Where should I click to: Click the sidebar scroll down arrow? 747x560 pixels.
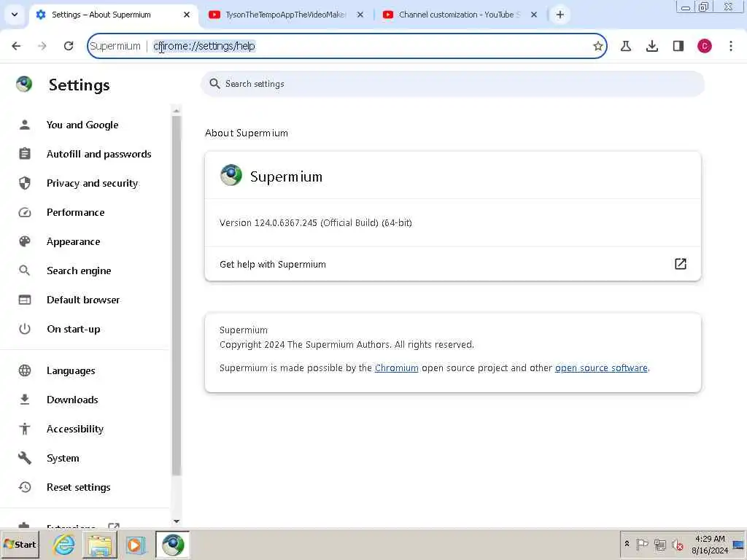pyautogui.click(x=177, y=521)
